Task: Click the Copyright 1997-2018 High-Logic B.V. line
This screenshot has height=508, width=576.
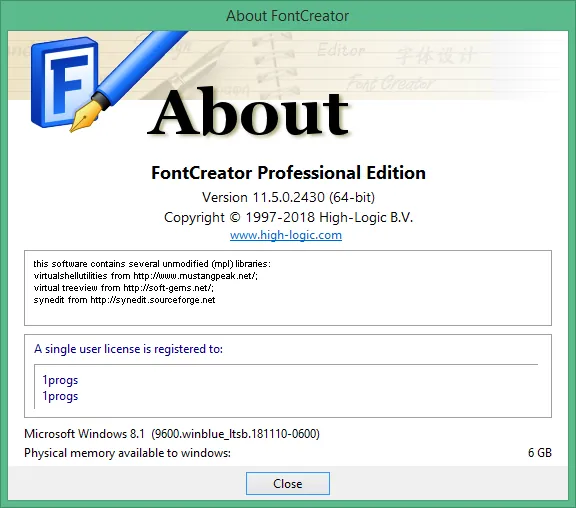Action: [x=288, y=217]
